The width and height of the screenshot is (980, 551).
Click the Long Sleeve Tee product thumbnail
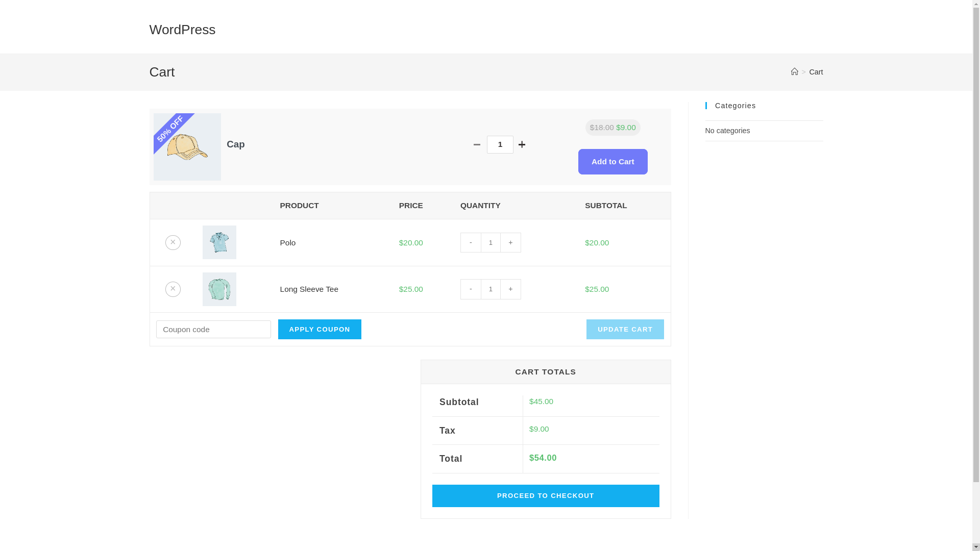click(x=219, y=289)
